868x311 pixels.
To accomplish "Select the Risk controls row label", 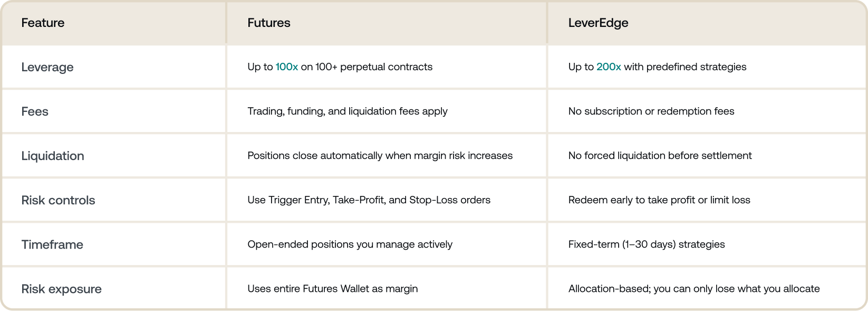I will coord(58,200).
